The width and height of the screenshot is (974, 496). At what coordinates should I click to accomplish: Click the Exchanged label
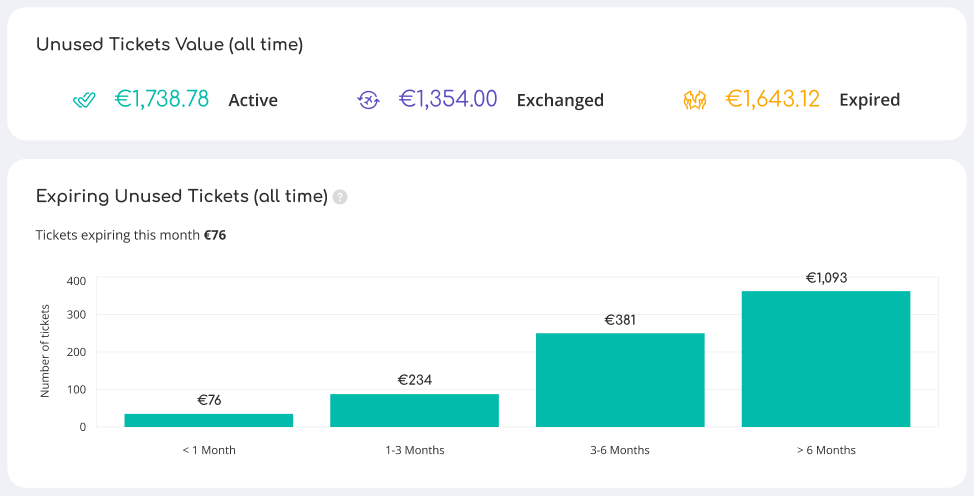click(560, 100)
